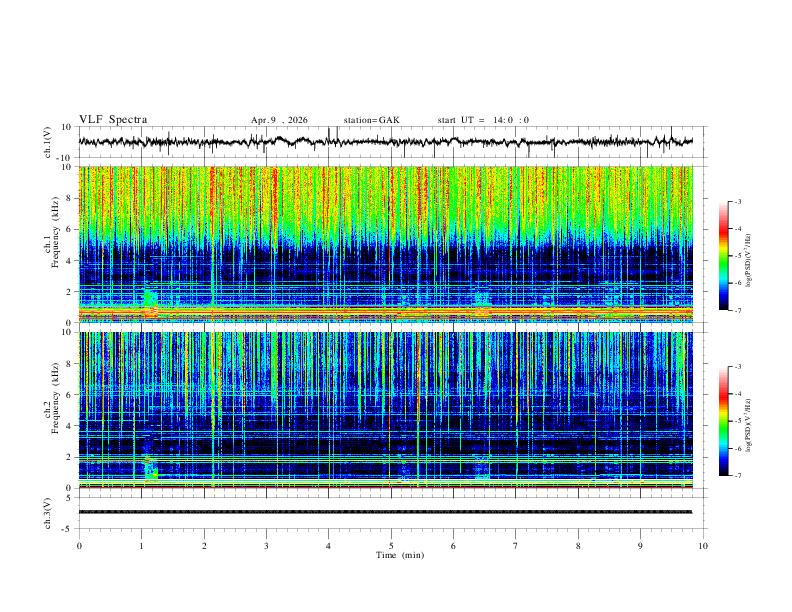Click the 'VLF Spectra' title text
792x612 pixels.
pos(113,120)
